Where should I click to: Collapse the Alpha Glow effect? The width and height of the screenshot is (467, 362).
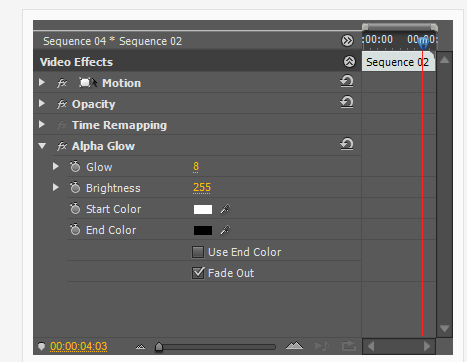click(x=42, y=146)
